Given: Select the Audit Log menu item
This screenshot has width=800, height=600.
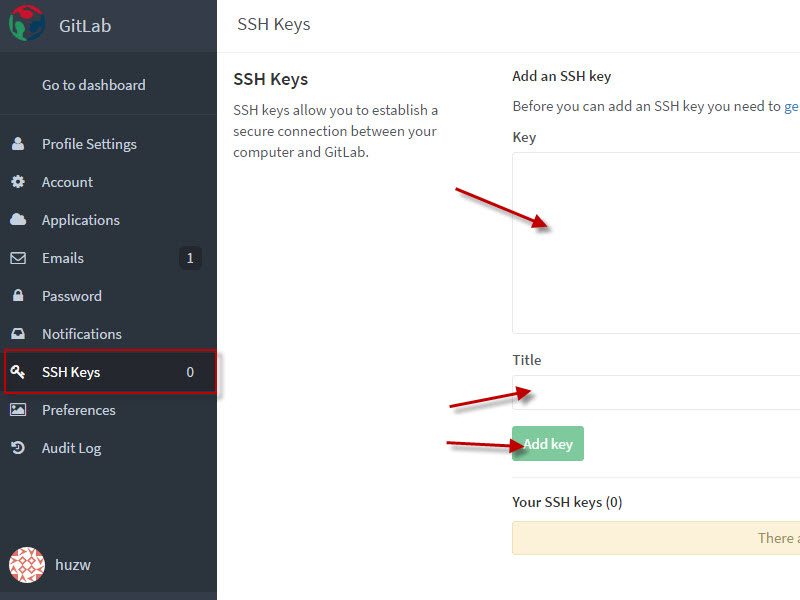Looking at the screenshot, I should point(71,448).
